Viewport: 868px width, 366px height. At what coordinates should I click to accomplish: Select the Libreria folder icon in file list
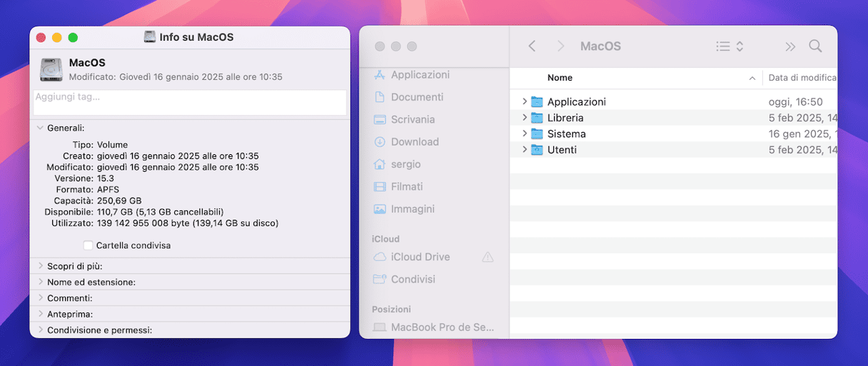pos(537,118)
